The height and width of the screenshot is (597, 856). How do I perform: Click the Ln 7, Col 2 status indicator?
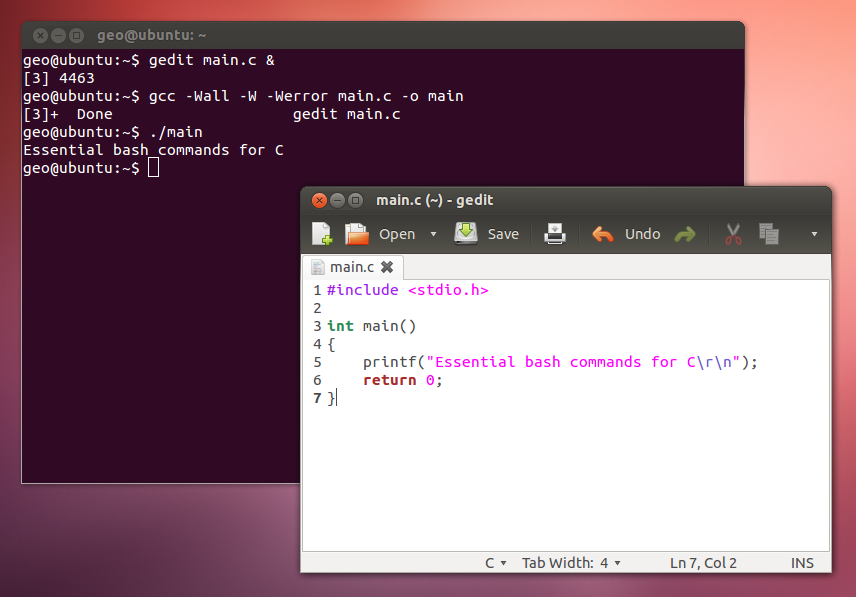(x=703, y=563)
